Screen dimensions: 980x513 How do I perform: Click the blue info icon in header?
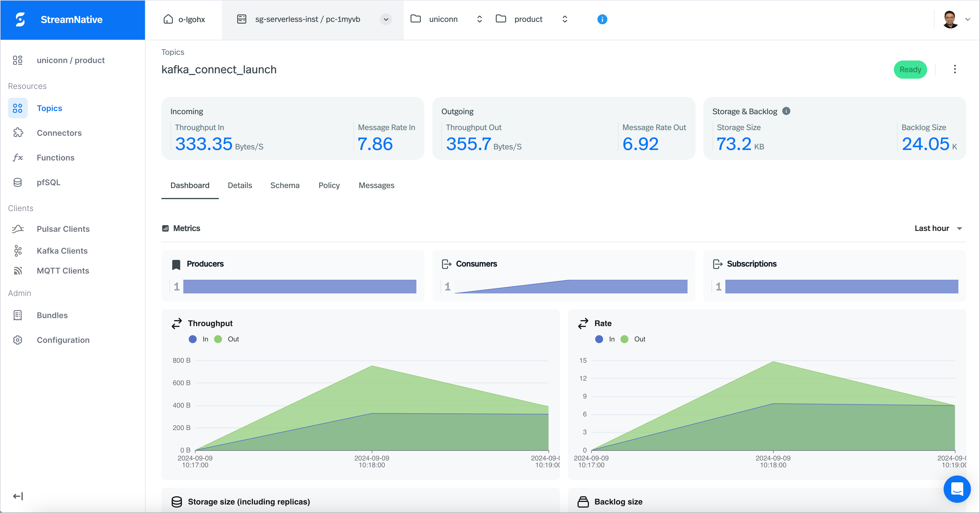coord(602,19)
